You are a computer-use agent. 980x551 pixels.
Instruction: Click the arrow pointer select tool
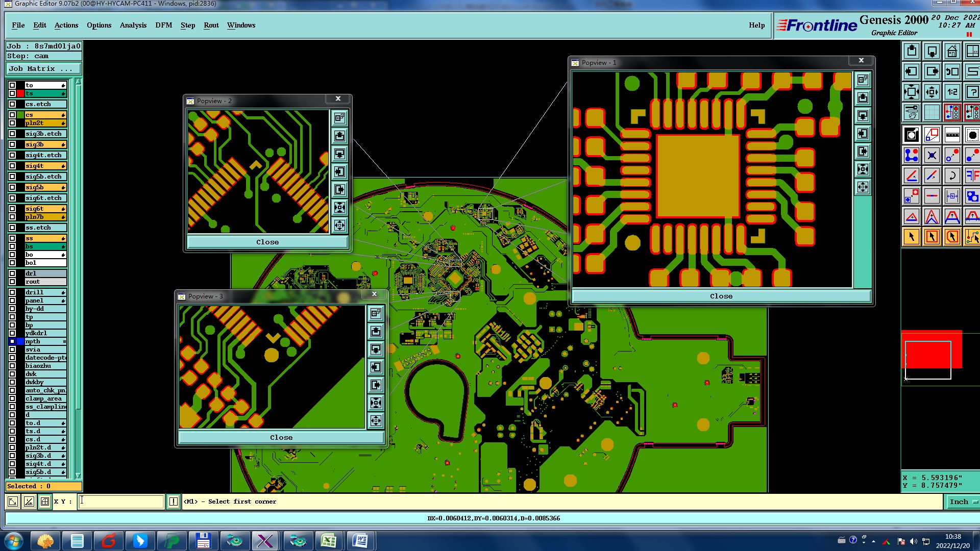click(912, 237)
